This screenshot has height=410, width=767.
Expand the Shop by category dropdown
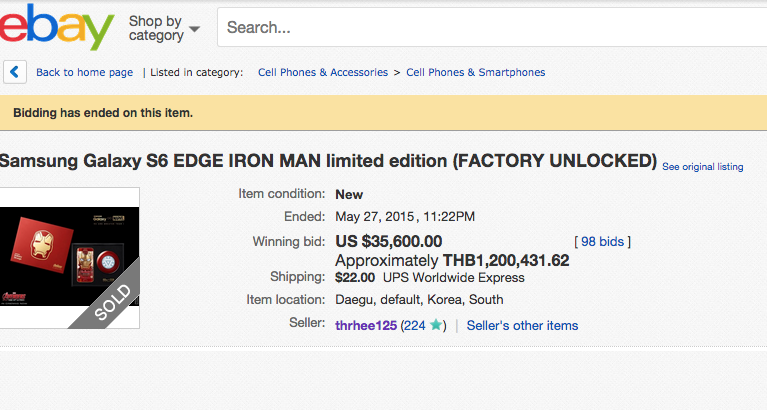click(x=164, y=28)
